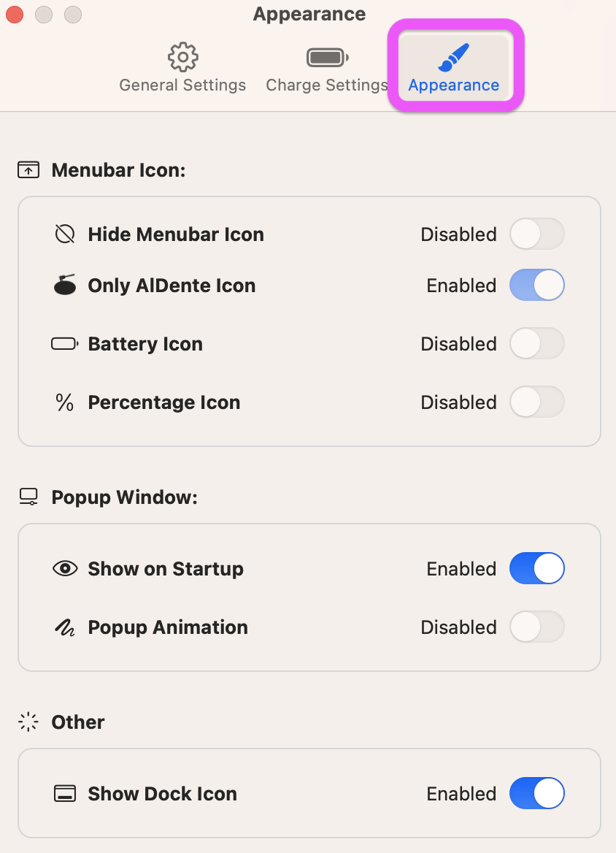
Task: Switch to the General Settings tab
Action: pos(182,85)
